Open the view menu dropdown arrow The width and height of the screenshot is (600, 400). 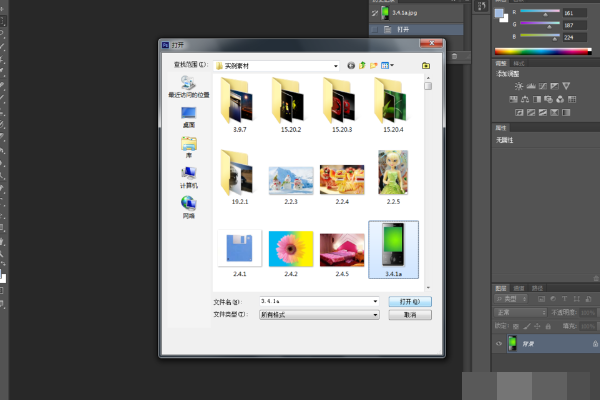tap(392, 65)
